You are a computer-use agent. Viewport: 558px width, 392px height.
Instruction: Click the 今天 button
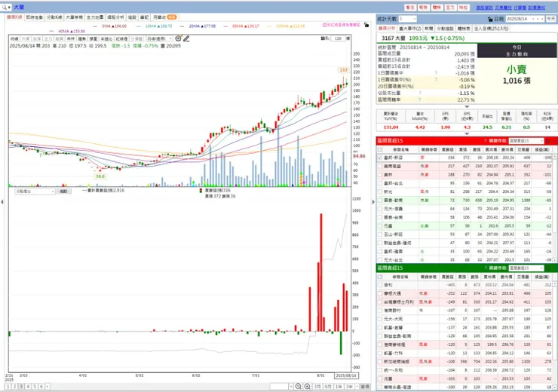[x=551, y=19]
